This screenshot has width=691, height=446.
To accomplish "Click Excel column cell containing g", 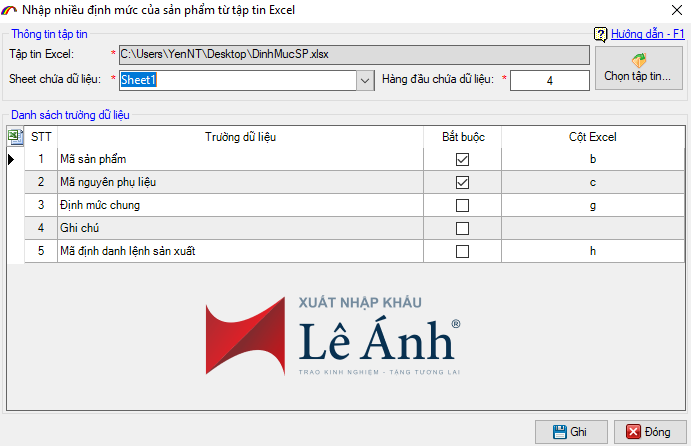I will tap(593, 205).
